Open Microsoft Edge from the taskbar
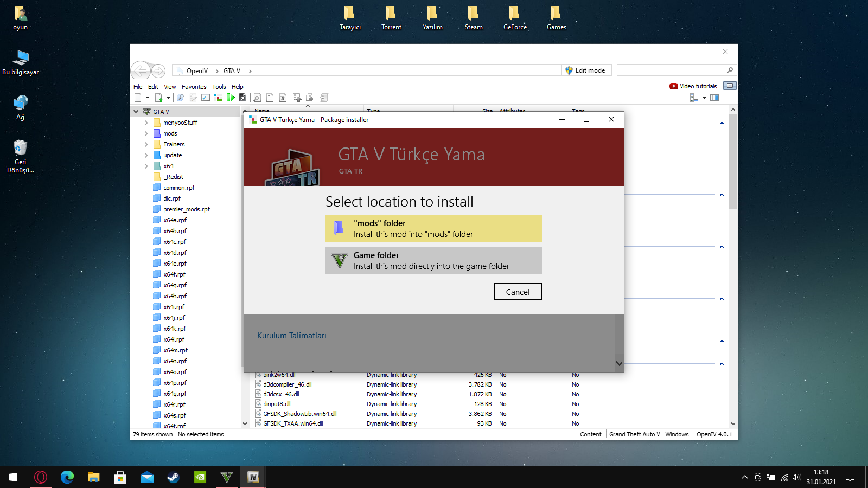Viewport: 868px width, 488px height. coord(67,477)
